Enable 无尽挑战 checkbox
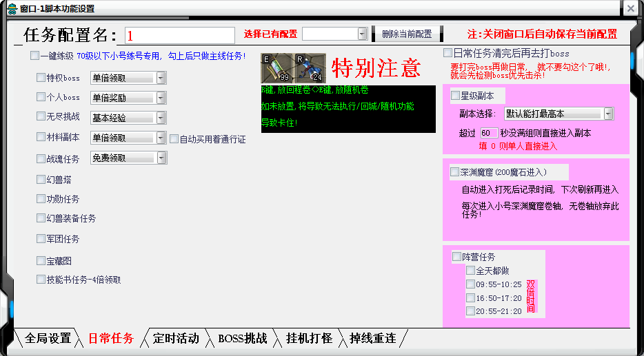Image resolution: width=644 pixels, height=356 pixels. tap(41, 116)
